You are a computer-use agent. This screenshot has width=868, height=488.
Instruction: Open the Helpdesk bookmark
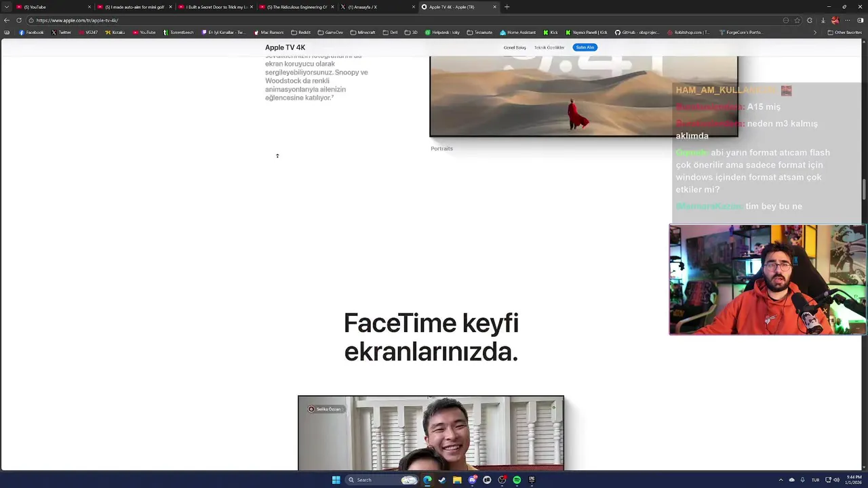(442, 33)
